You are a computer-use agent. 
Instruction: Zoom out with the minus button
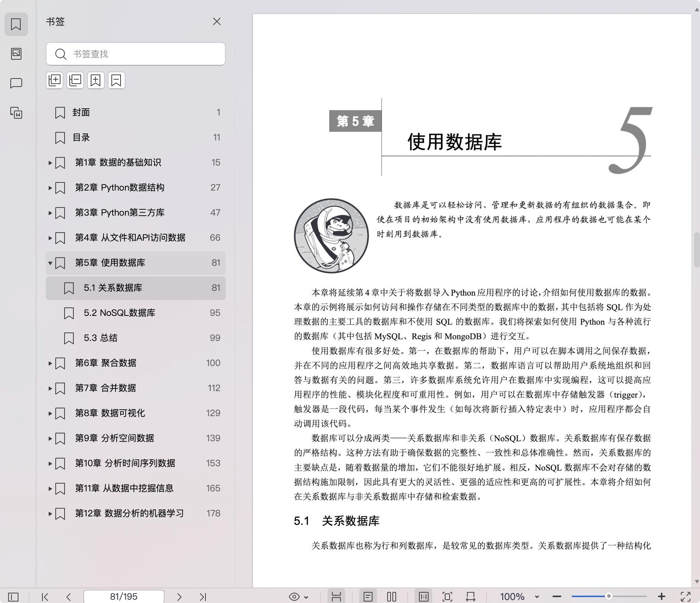(x=557, y=597)
